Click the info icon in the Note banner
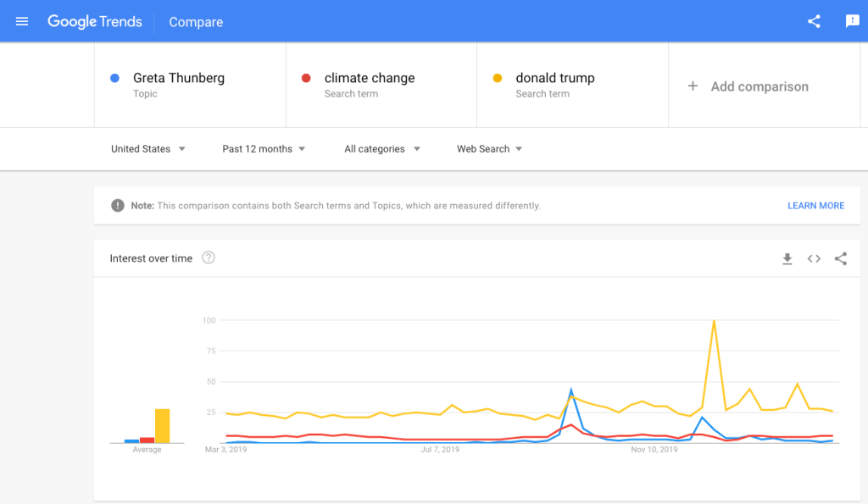The width and height of the screenshot is (868, 504). coord(118,206)
